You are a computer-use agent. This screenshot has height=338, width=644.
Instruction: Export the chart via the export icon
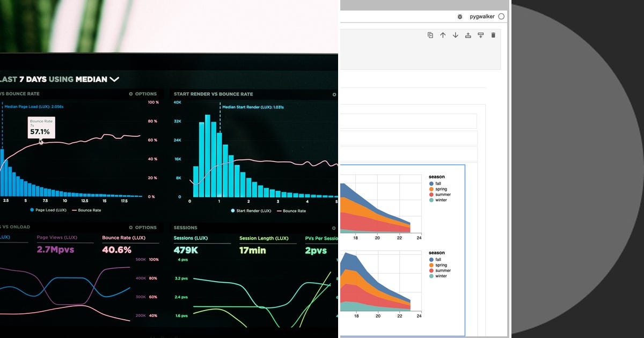pyautogui.click(x=468, y=35)
